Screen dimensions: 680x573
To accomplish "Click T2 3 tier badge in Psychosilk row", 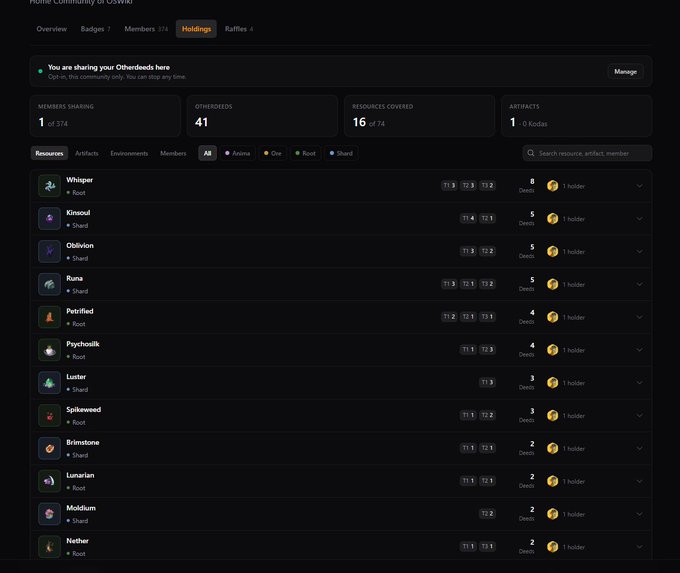I will click(487, 349).
